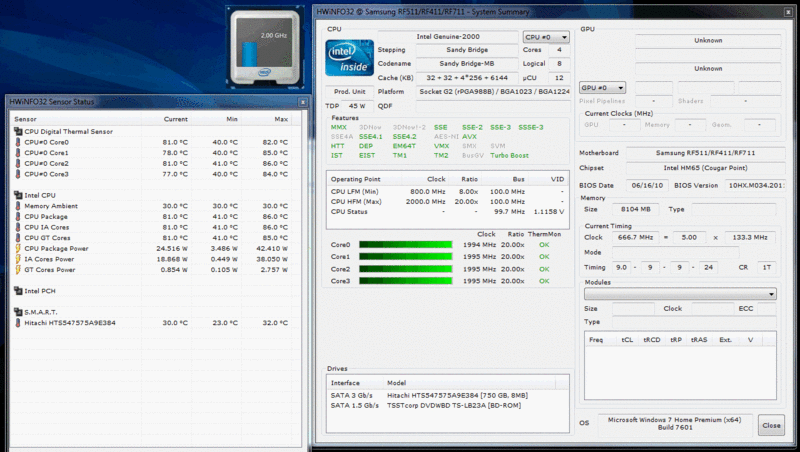This screenshot has height=452, width=800.
Task: Click the power icon beside CPU Package Power
Action: pyautogui.click(x=18, y=248)
